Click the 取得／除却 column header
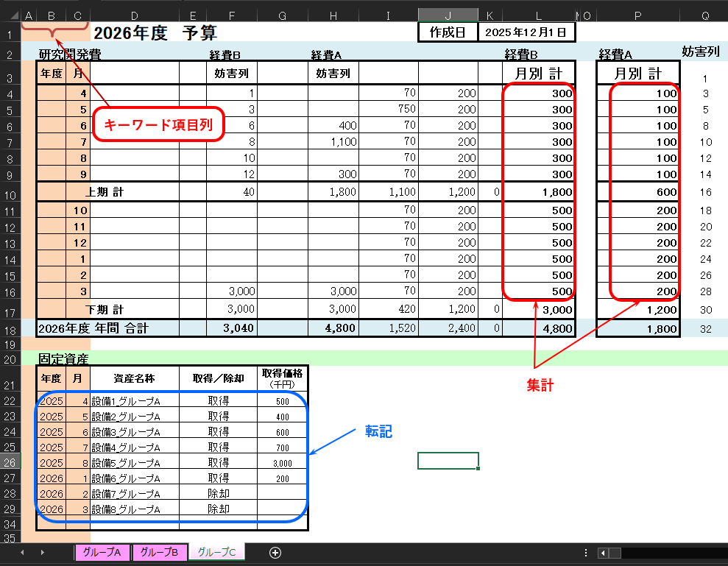Viewport: 728px width, 566px height. (x=218, y=378)
